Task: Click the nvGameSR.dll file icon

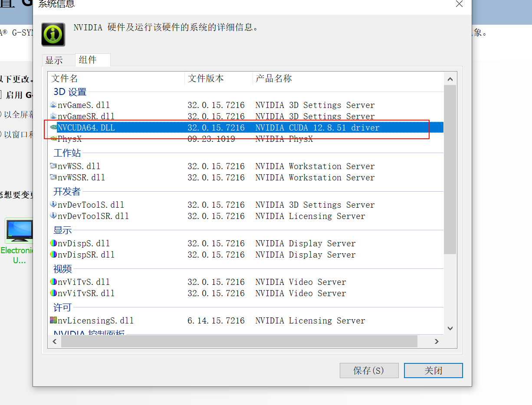Action: [x=53, y=116]
